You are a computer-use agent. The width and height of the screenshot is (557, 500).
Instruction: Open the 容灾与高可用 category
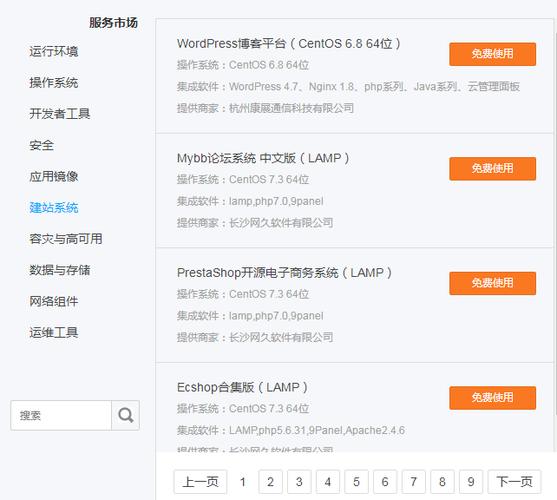tap(66, 239)
